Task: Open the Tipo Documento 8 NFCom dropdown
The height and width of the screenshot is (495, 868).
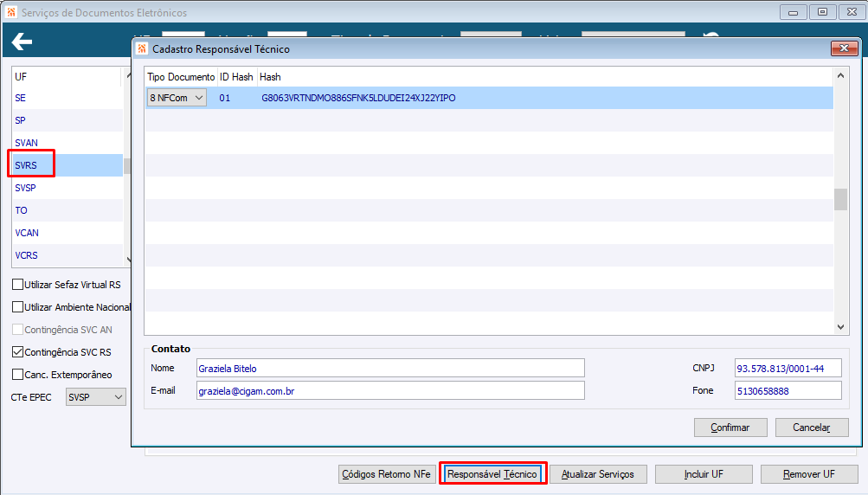Action: (177, 98)
